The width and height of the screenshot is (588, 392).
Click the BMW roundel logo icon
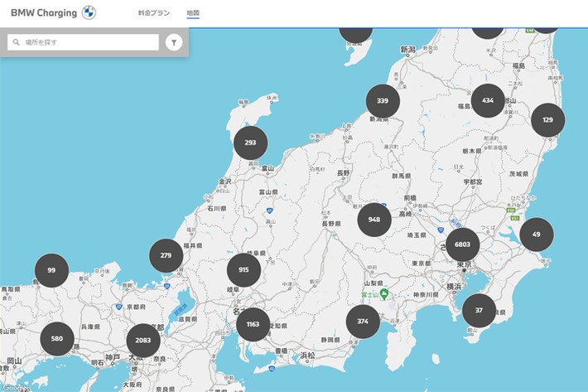[89, 12]
